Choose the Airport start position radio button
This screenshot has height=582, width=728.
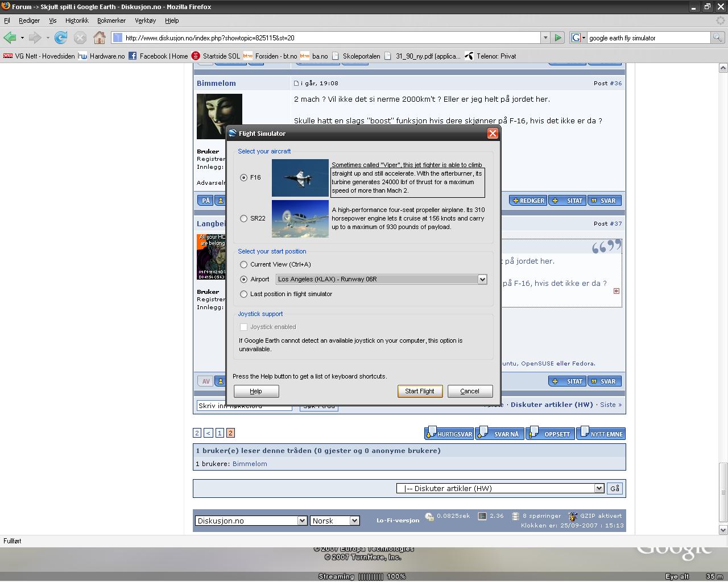(x=244, y=279)
